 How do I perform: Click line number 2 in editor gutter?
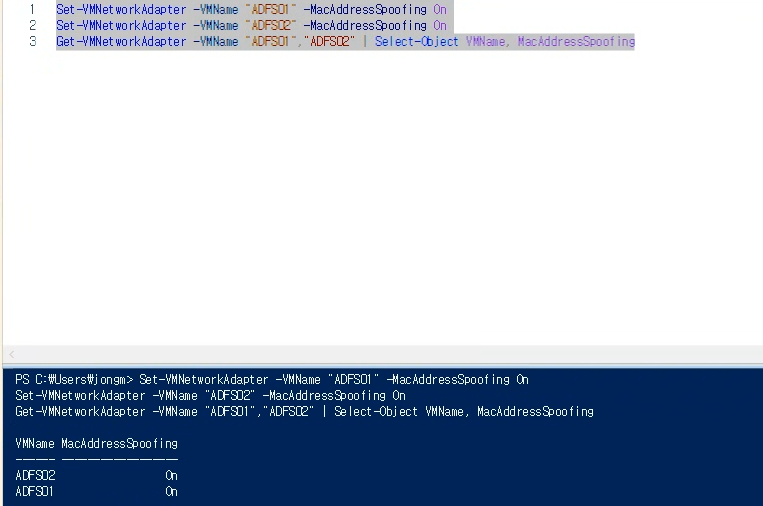coord(32,26)
